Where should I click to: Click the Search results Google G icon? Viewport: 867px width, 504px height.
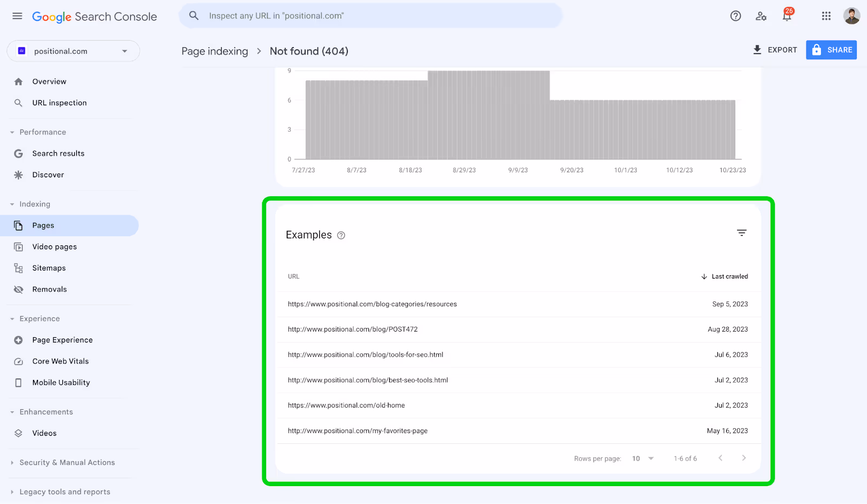(18, 154)
